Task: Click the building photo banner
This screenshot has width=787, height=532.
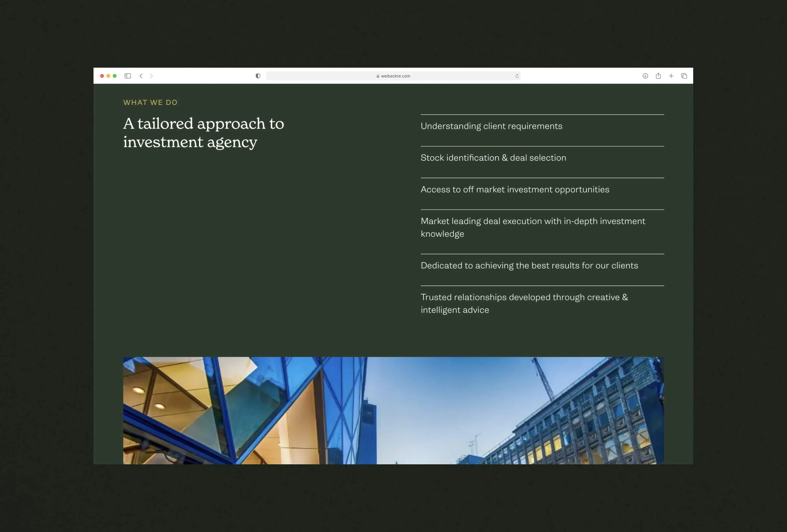Action: [x=393, y=410]
